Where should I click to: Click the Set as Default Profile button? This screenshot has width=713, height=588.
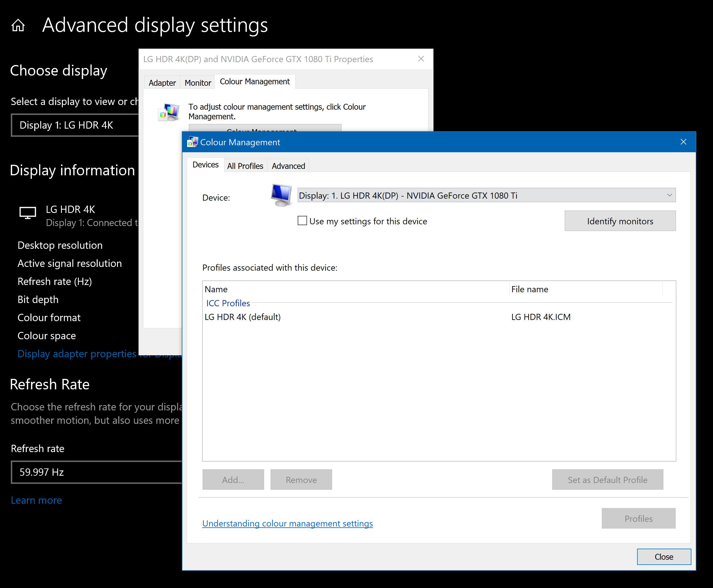(x=608, y=479)
